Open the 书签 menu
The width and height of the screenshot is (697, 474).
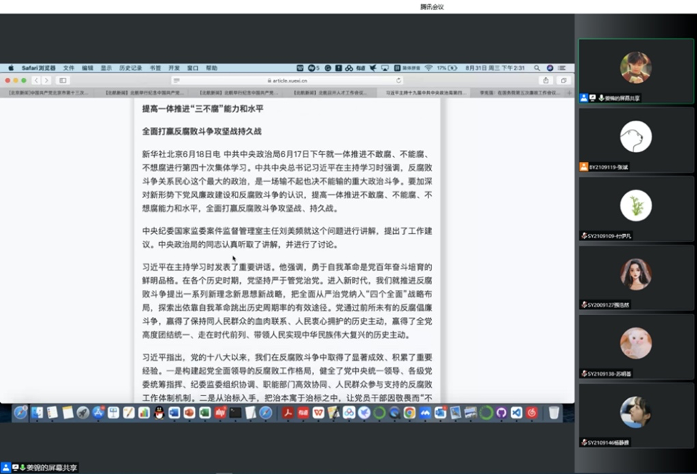tap(155, 68)
